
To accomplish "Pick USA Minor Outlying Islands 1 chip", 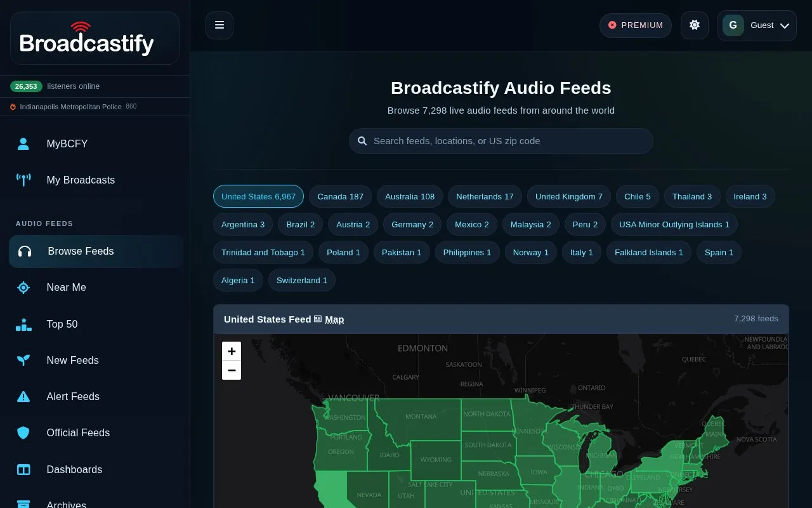I will point(674,224).
